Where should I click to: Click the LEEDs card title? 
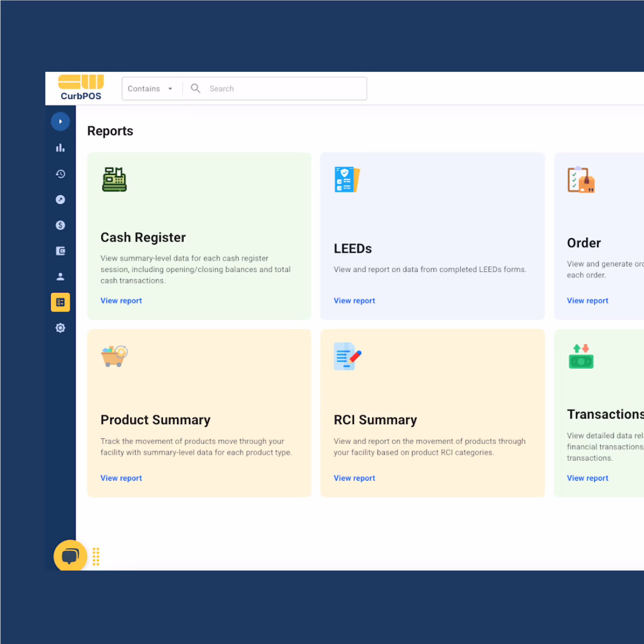point(353,248)
